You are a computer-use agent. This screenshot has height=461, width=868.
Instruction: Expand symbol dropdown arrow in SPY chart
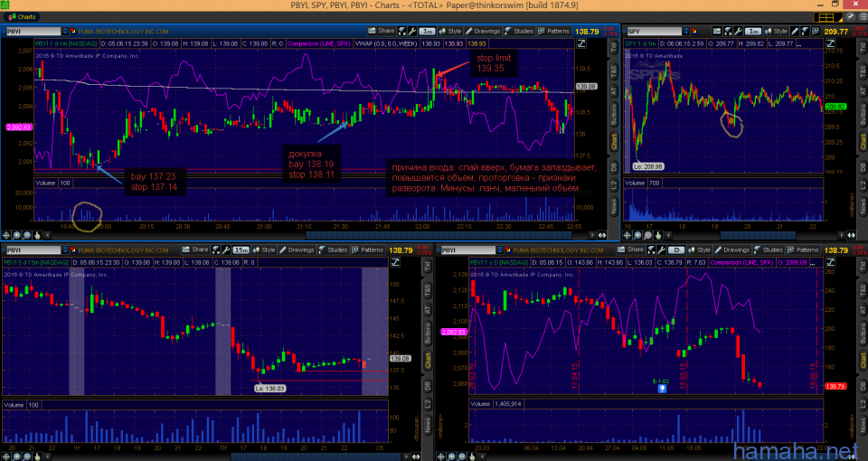[686, 32]
